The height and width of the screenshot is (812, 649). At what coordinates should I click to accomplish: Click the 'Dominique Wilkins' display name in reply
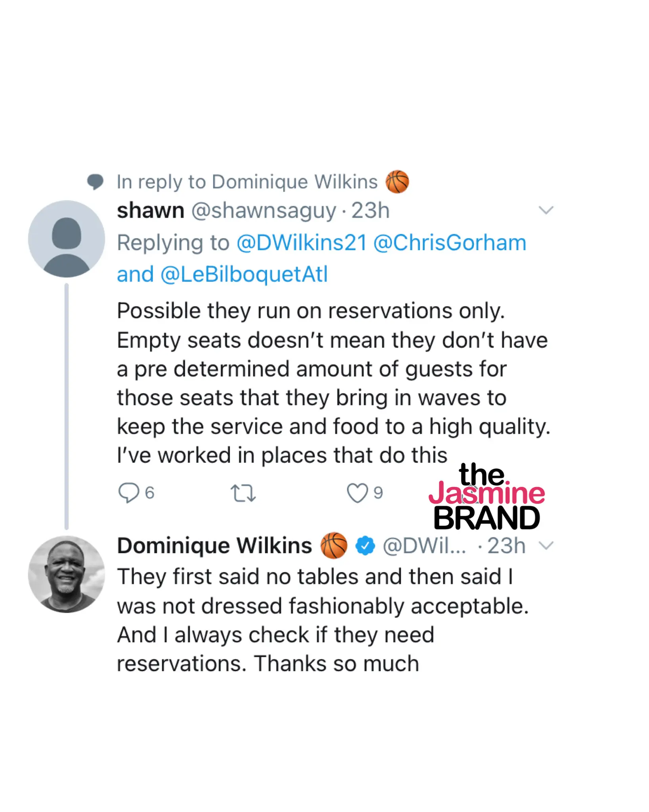point(214,546)
